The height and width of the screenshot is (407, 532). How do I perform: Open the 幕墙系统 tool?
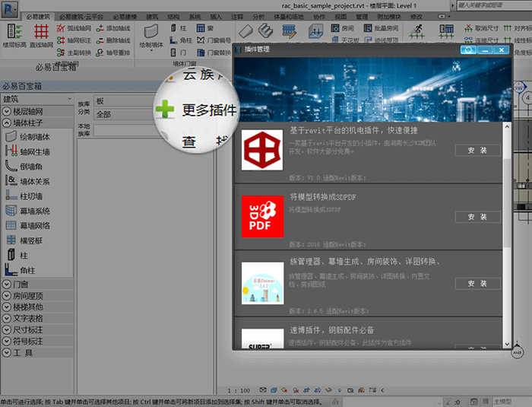coord(33,211)
